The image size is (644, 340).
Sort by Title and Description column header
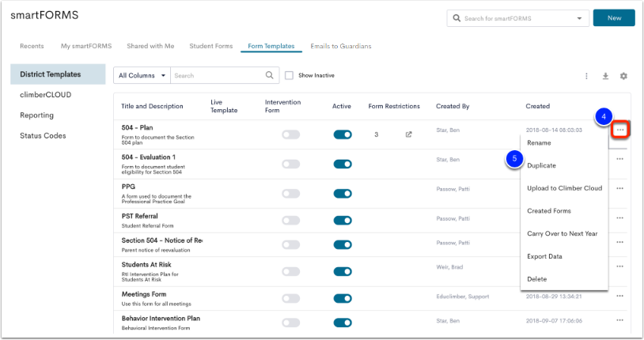(x=152, y=107)
